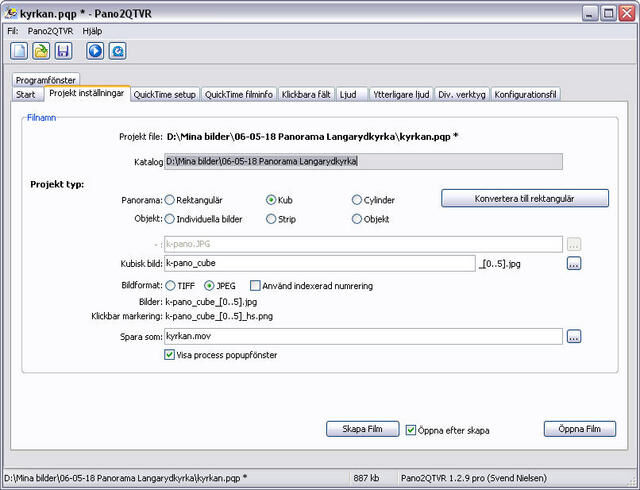Click the Save project floppy icon
Screen dimensions: 640x490
63,51
